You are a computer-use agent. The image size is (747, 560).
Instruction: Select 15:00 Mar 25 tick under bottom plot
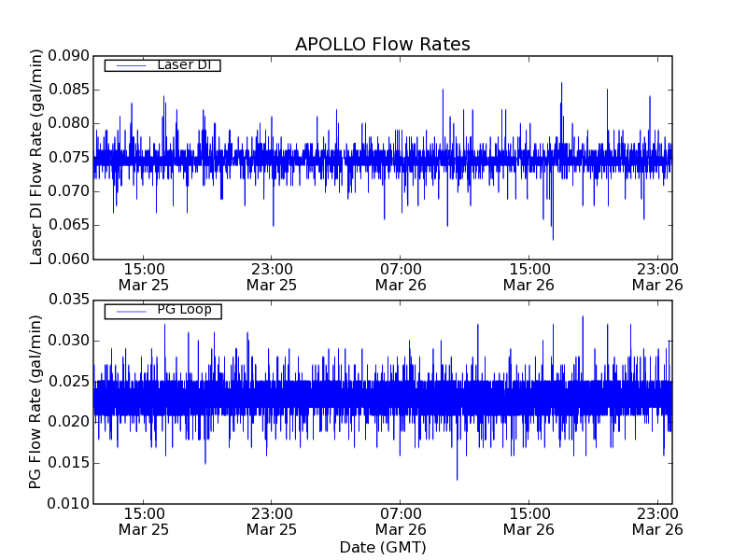pyautogui.click(x=143, y=521)
